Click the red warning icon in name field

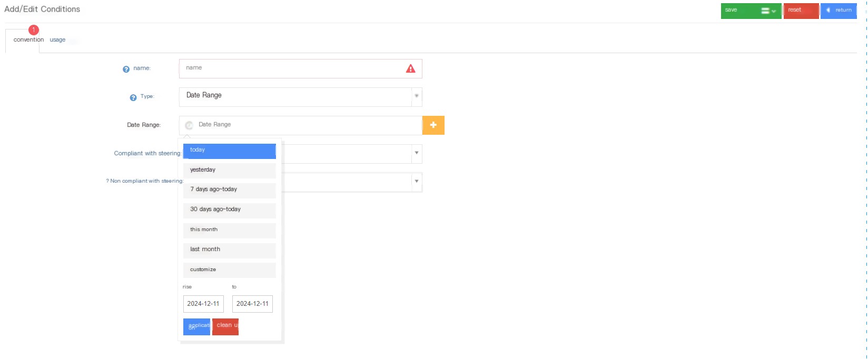[x=411, y=68]
